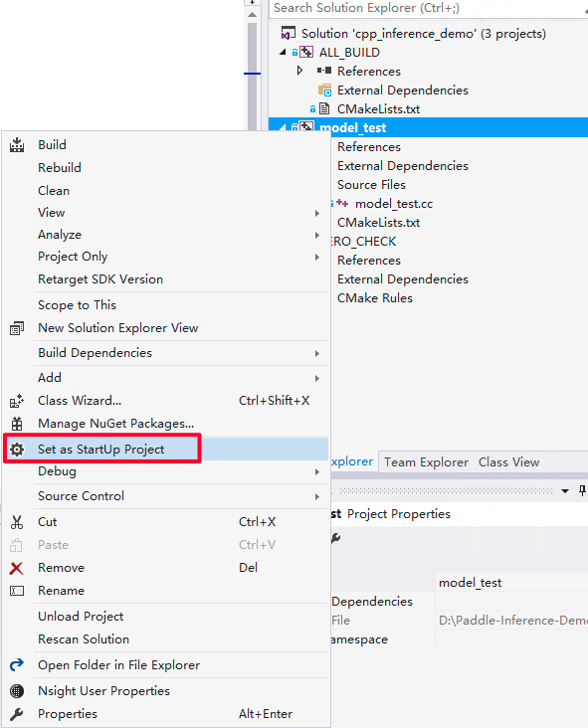Switch to the Class View tab
The height and width of the screenshot is (728, 588).
click(508, 462)
